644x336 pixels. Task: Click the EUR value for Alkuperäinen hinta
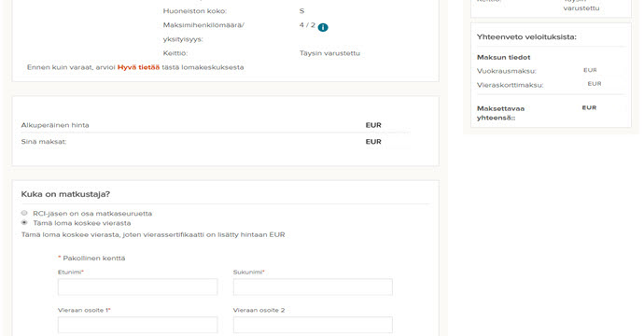pyautogui.click(x=373, y=125)
